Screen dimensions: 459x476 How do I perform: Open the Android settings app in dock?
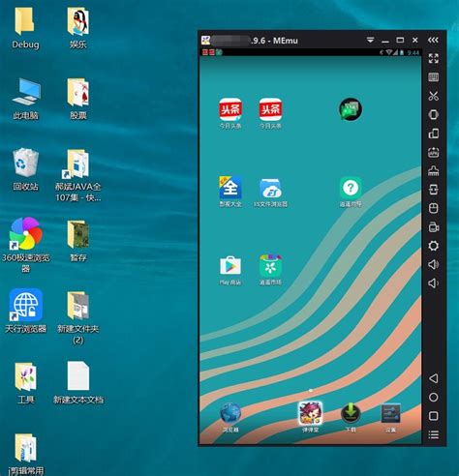[390, 417]
